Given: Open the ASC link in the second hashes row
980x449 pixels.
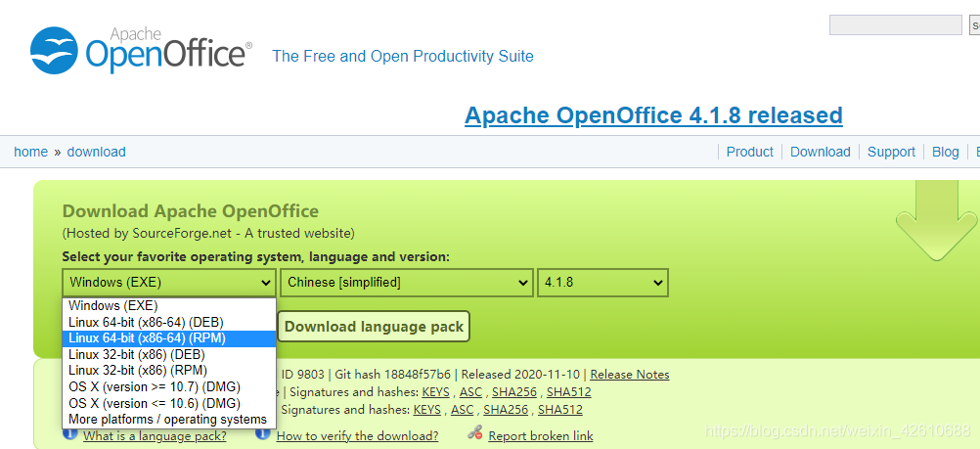Looking at the screenshot, I should pos(462,410).
